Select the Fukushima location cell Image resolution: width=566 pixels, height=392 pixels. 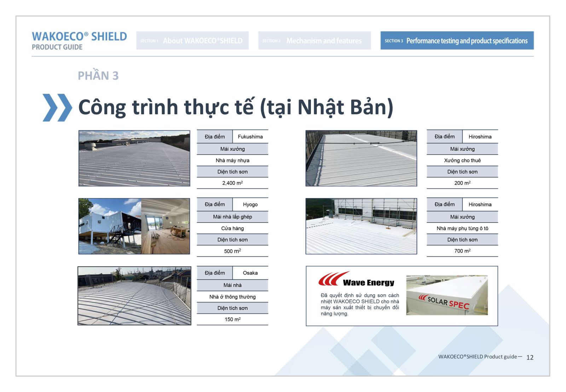point(250,137)
